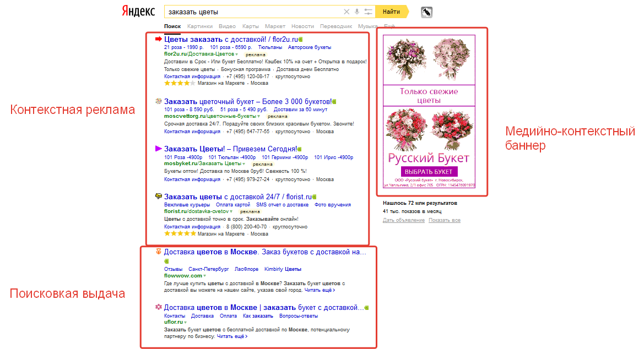The image size is (644, 349).
Task: Click the red arrow favicon of flor2u.ru
Action: pos(159,39)
